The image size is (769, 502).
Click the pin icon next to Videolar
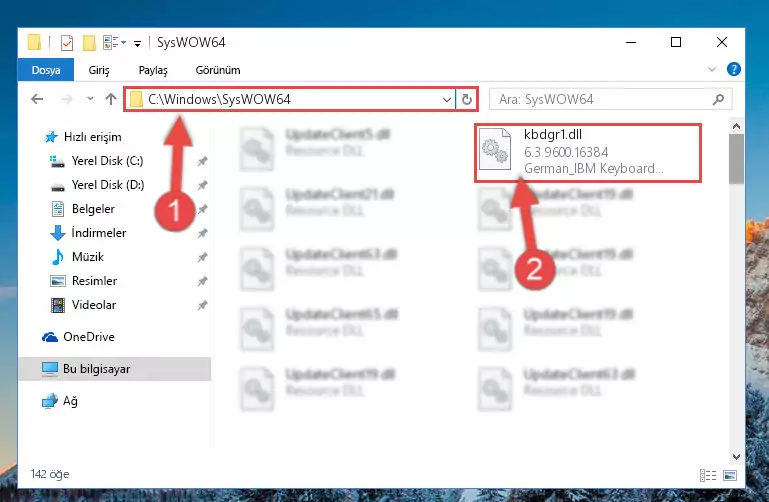coord(202,305)
